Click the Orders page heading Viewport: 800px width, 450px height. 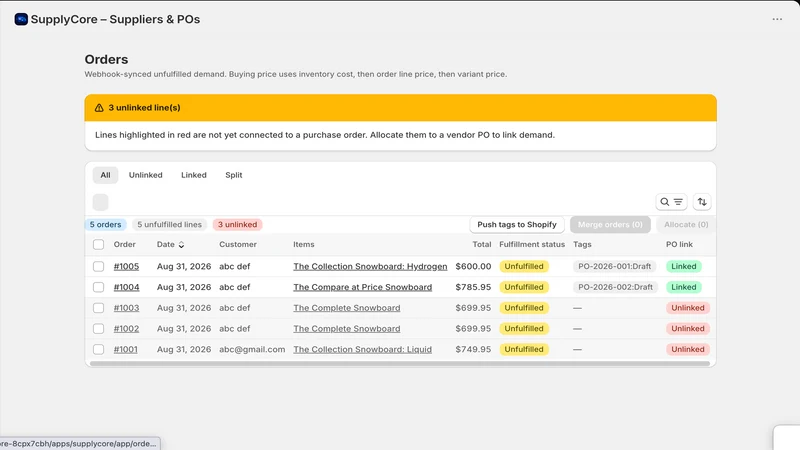click(x=106, y=59)
